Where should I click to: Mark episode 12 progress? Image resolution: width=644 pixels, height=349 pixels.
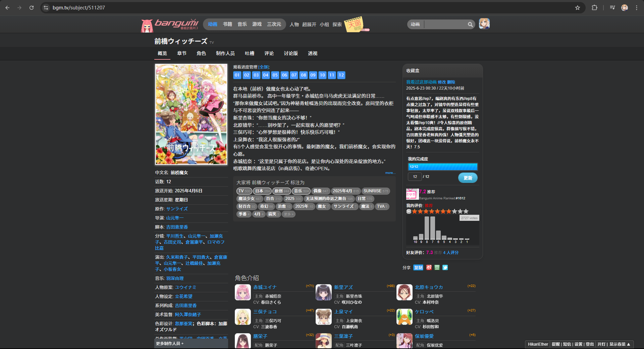pyautogui.click(x=341, y=75)
